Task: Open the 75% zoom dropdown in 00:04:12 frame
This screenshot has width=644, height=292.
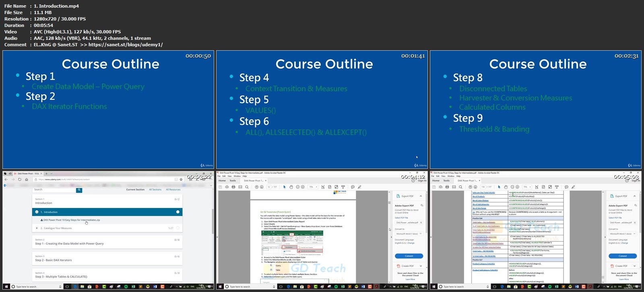Action: (x=313, y=187)
